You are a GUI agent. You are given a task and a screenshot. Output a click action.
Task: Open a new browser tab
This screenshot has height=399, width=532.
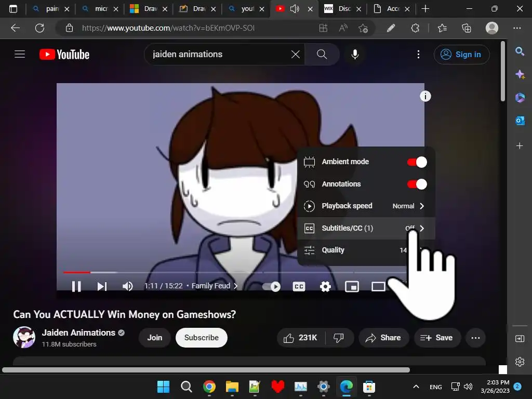(425, 8)
